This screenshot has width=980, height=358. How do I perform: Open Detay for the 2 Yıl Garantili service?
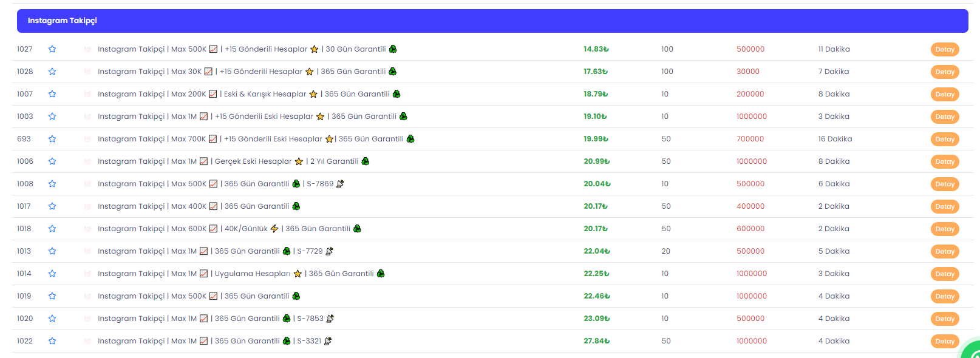click(x=945, y=161)
